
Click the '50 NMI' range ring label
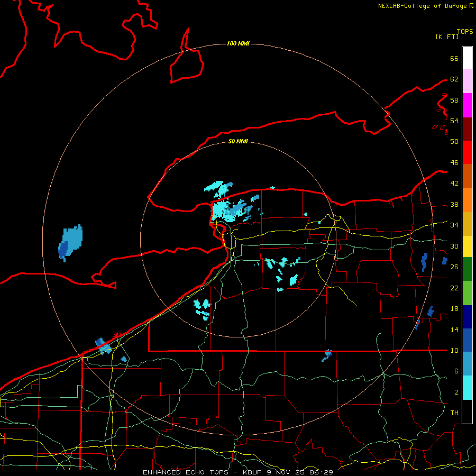[238, 141]
